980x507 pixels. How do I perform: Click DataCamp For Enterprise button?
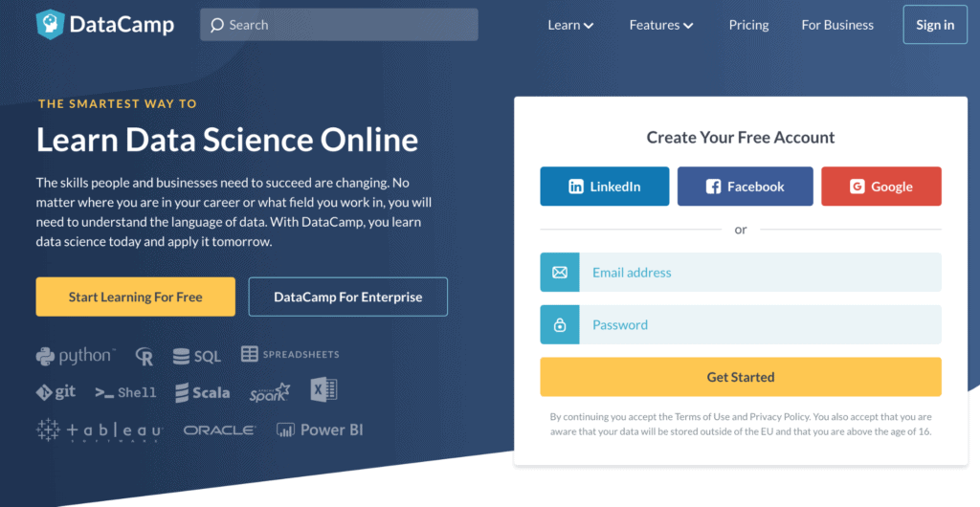(x=348, y=297)
